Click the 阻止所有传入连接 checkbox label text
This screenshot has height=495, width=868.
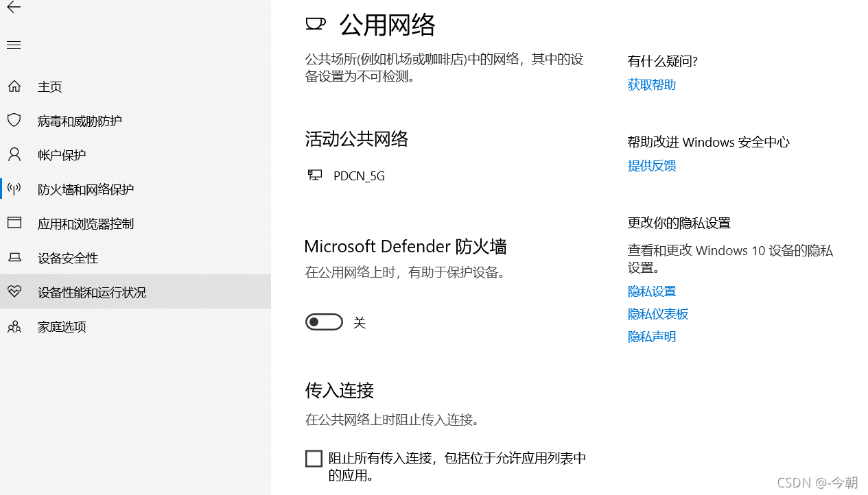457,467
